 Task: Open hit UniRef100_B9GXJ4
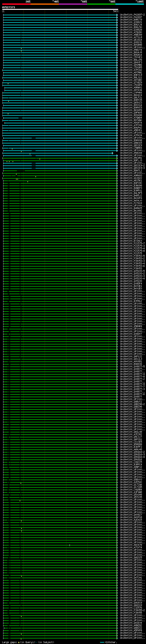tap(131, 25)
